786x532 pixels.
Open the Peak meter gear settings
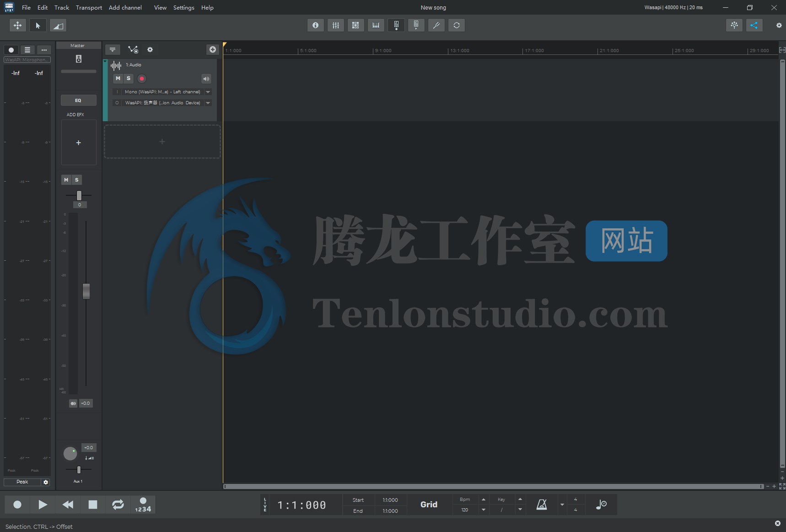point(46,482)
